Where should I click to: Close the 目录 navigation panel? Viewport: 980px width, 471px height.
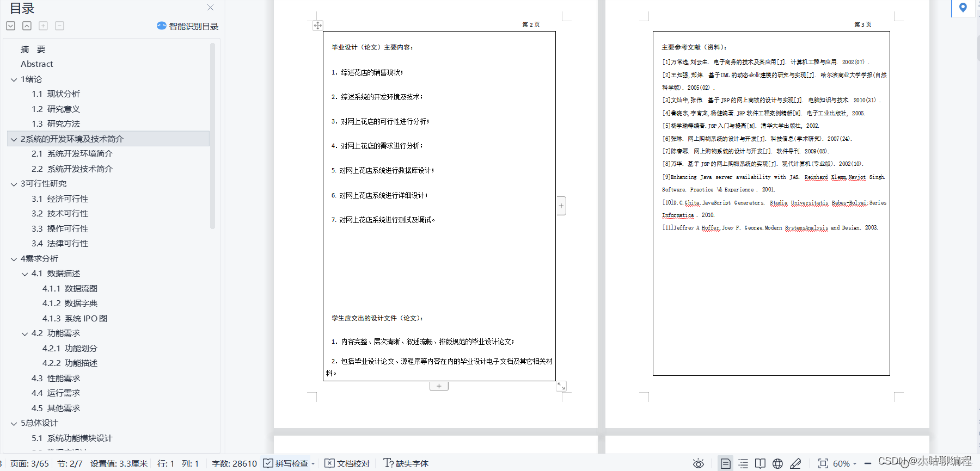[x=210, y=8]
